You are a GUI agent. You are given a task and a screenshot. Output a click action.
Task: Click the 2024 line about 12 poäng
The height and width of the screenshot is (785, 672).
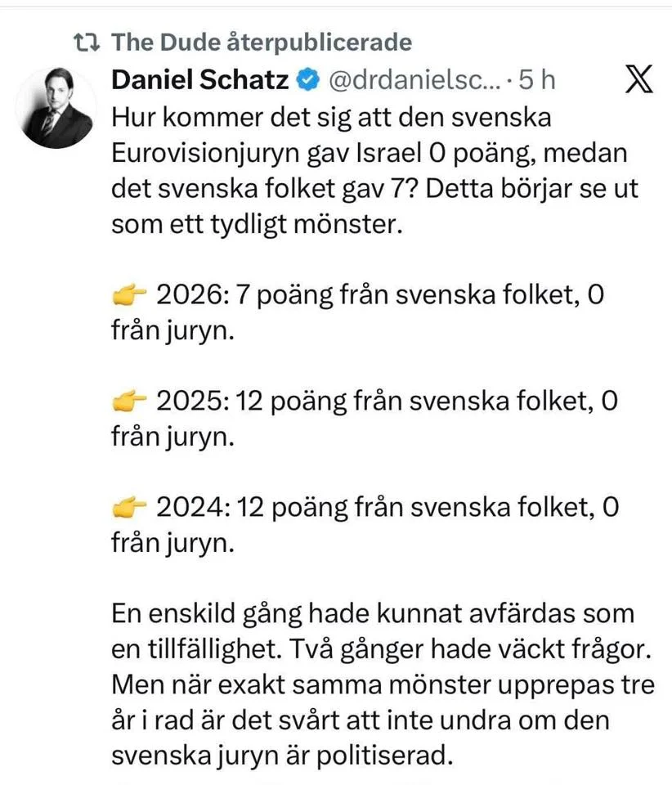click(365, 525)
